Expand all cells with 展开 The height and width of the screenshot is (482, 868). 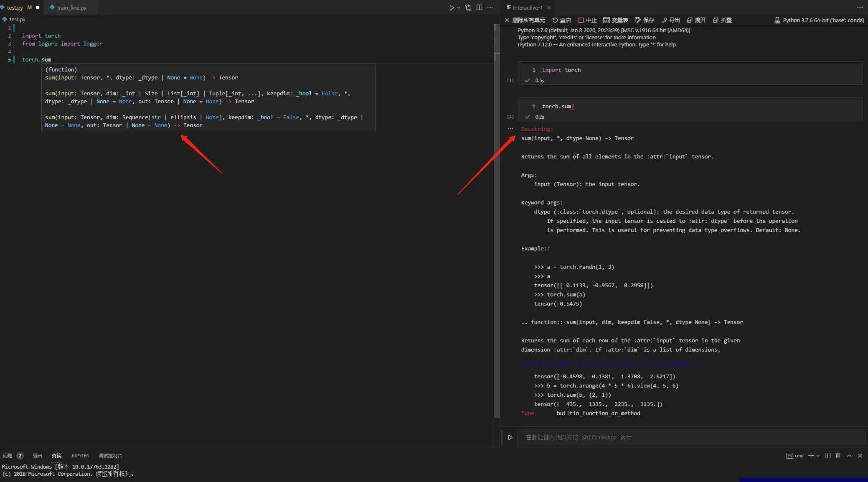coord(696,20)
